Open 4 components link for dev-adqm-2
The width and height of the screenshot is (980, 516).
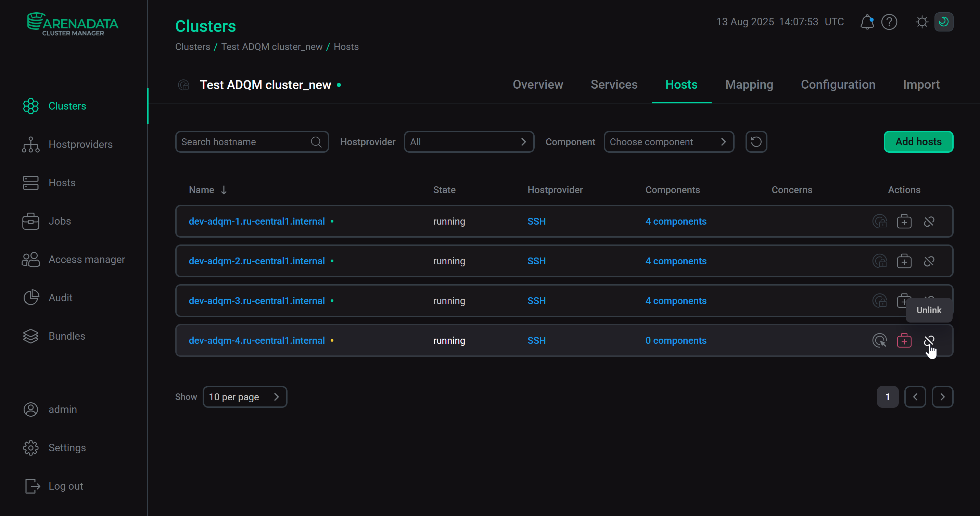click(676, 261)
